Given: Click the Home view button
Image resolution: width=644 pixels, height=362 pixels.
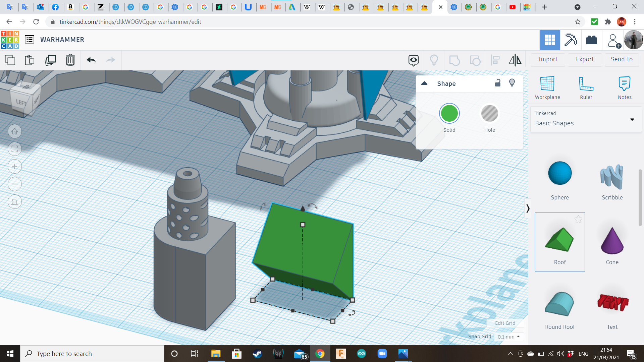Looking at the screenshot, I should pos(15,131).
